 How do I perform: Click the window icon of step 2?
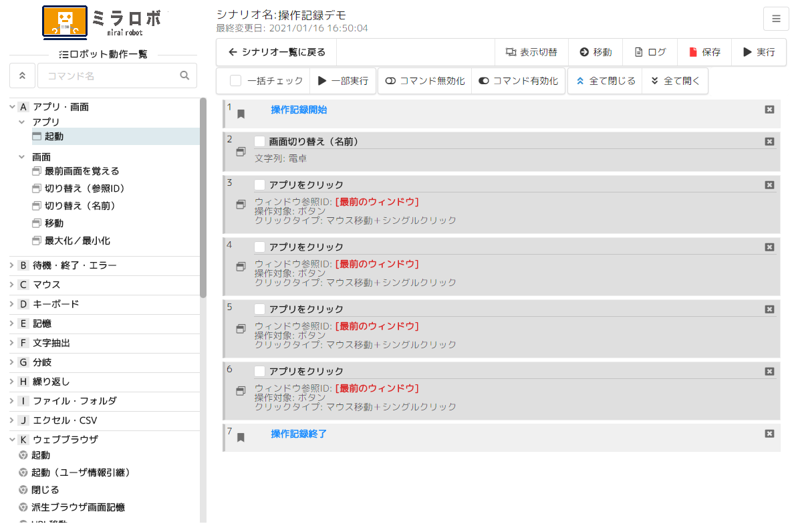(241, 152)
